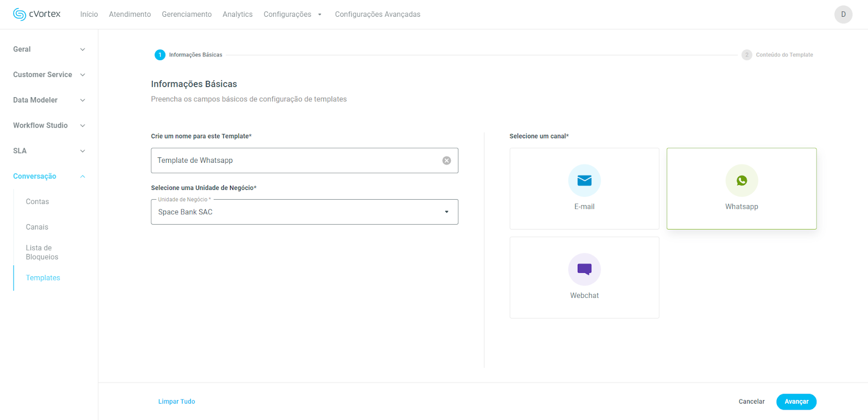Click the Cancelar button

coord(751,402)
